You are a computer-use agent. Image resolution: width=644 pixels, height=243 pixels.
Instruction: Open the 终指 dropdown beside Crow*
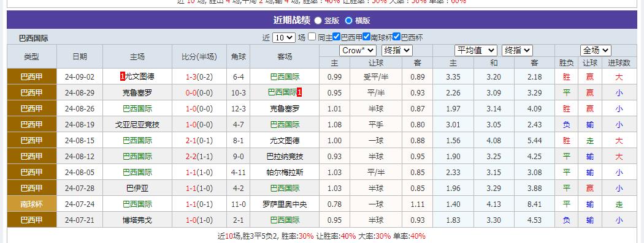tap(397, 50)
